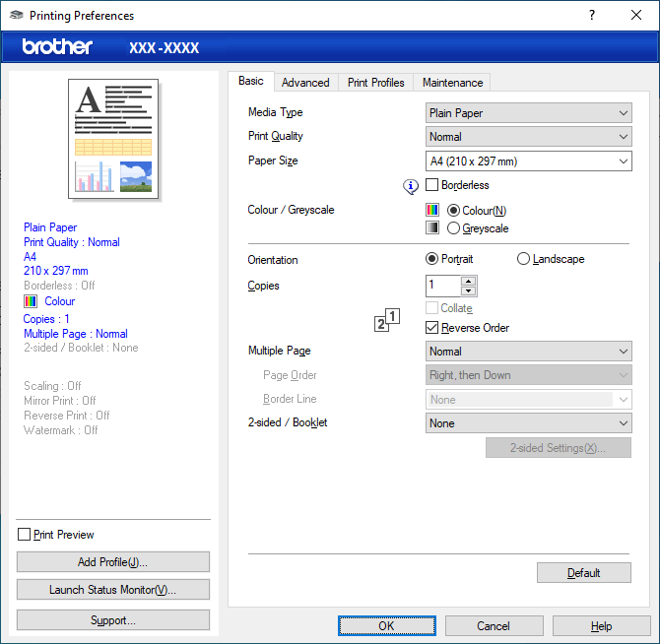Switch to the Basic tab
Screen dimensions: 660x644
pyautogui.click(x=251, y=81)
